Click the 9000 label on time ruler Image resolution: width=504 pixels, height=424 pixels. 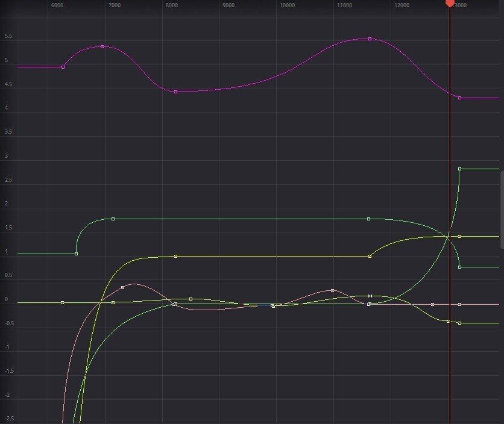pos(228,5)
